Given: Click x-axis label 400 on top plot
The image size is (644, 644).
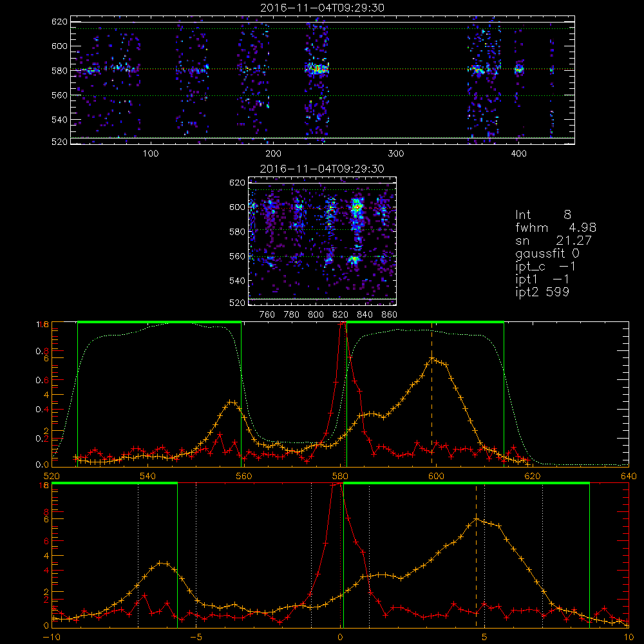Looking at the screenshot, I should [518, 154].
